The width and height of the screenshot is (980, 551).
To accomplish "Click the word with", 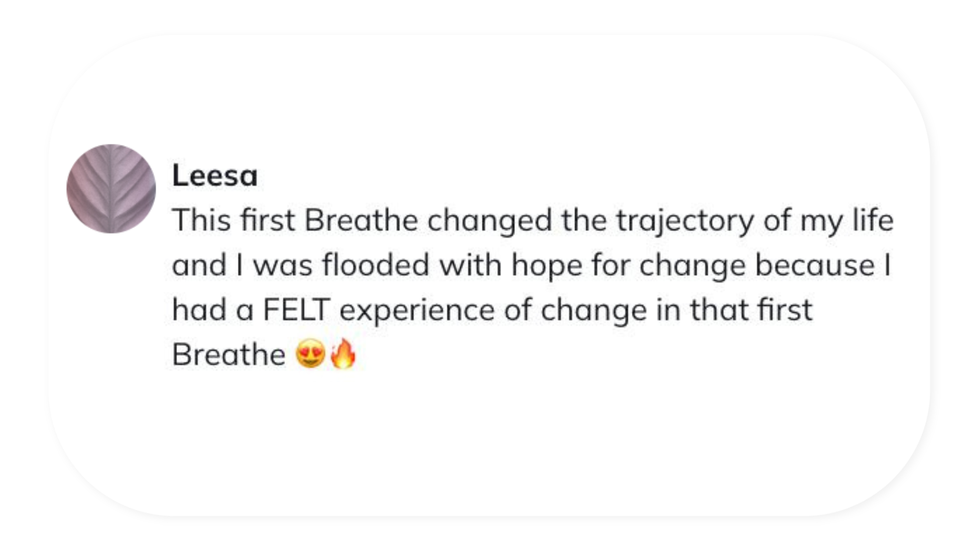I will click(471, 265).
